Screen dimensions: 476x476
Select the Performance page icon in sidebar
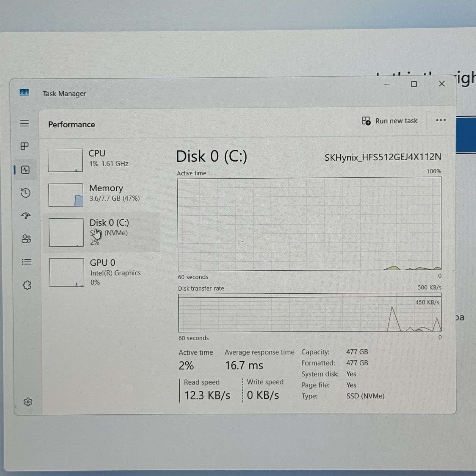tap(25, 170)
